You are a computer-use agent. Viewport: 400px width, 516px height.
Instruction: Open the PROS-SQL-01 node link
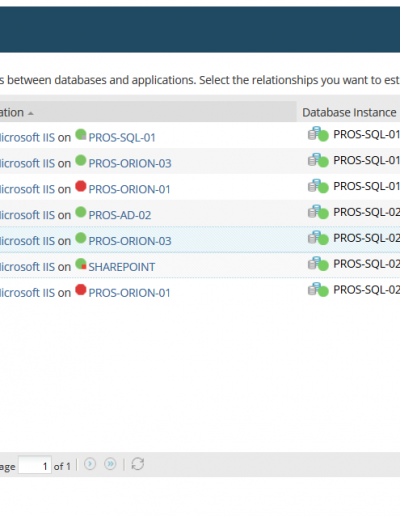click(x=122, y=138)
